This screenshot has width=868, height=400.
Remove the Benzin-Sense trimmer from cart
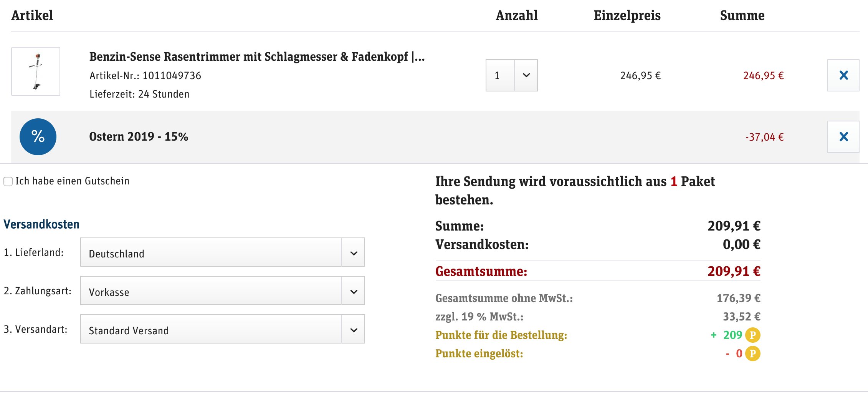[843, 75]
